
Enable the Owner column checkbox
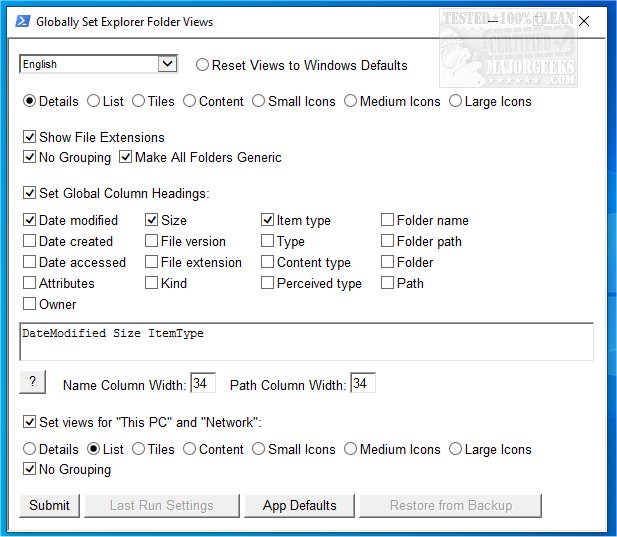click(x=30, y=304)
